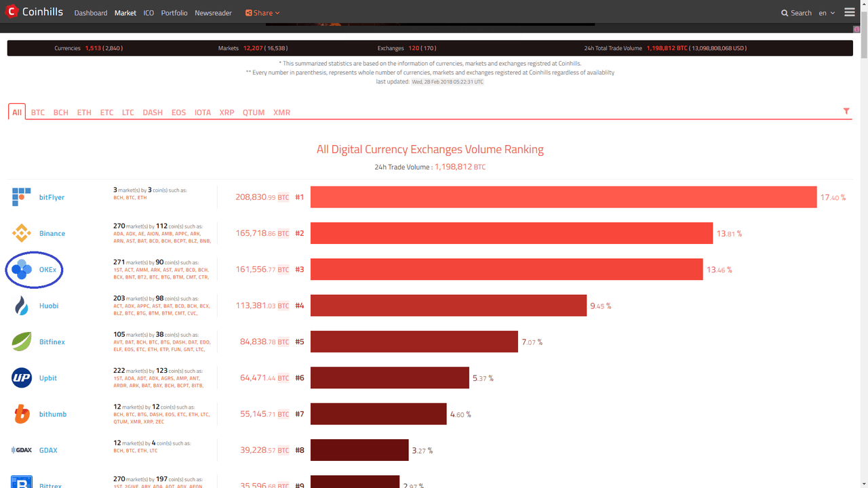The width and height of the screenshot is (868, 488).
Task: Open Dashboard in the top navigation
Action: coord(91,13)
